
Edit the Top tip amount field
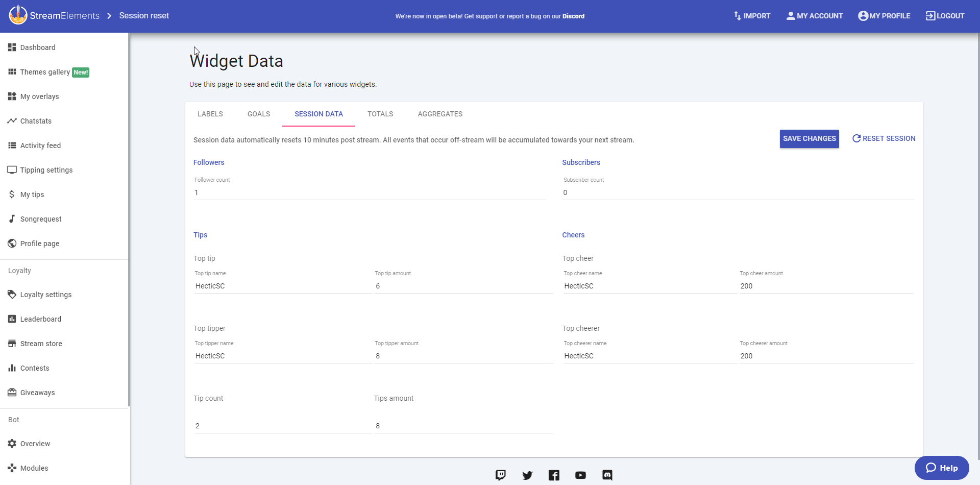463,286
